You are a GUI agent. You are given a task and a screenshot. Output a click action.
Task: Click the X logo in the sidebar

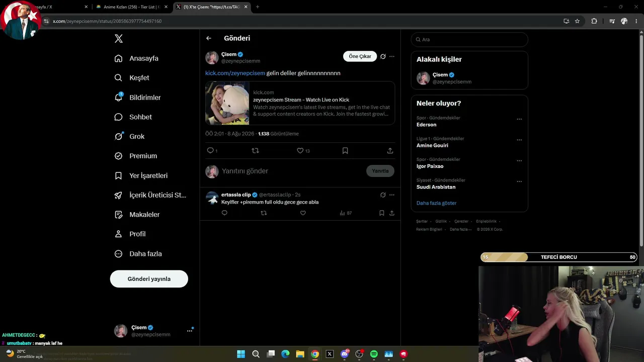119,39
